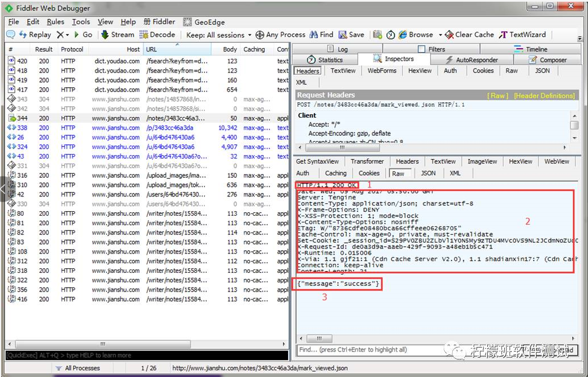The image size is (588, 377).
Task: Open the Help menu
Action: (128, 22)
